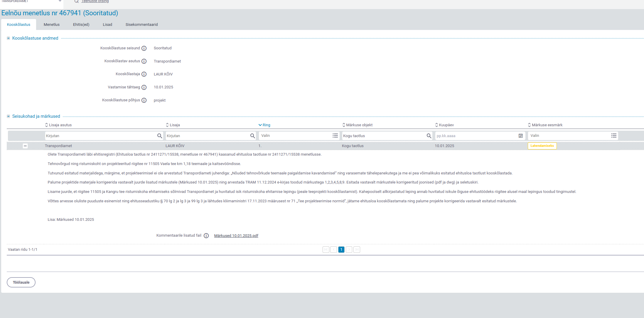Switch to the Kooskõlastus tab
The height and width of the screenshot is (318, 644).
pyautogui.click(x=18, y=25)
